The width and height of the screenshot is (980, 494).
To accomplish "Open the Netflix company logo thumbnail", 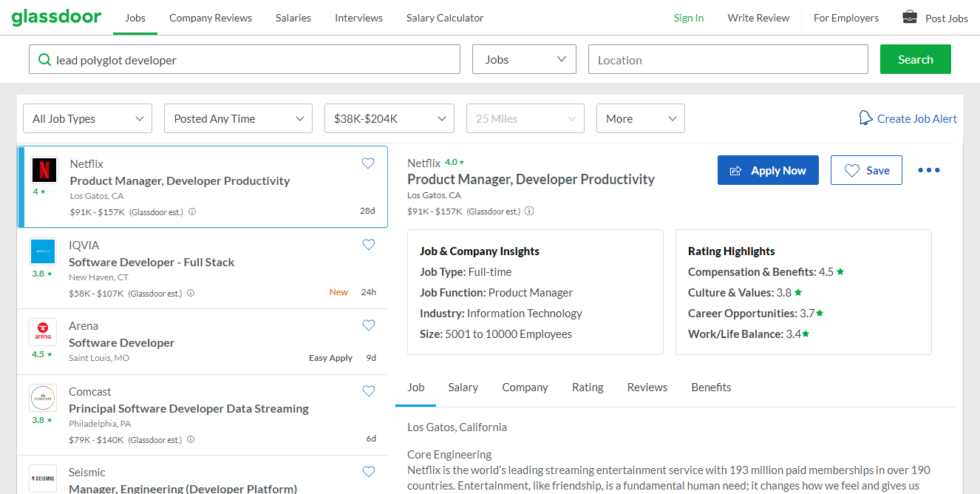I will [x=44, y=171].
